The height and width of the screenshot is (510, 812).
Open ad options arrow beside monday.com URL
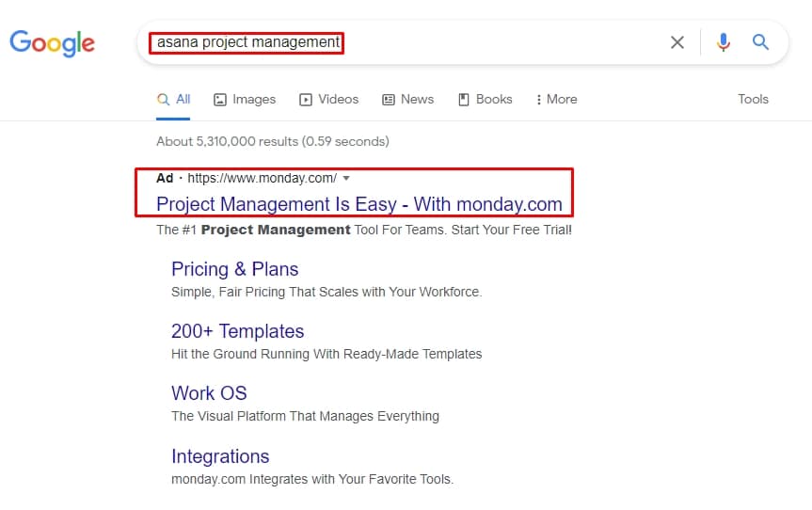[x=346, y=178]
